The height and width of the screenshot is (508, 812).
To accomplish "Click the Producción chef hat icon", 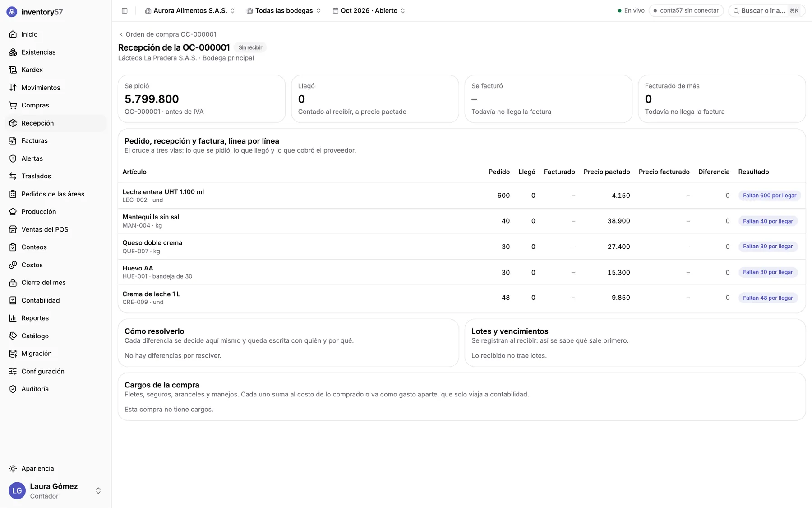I will click(x=13, y=212).
